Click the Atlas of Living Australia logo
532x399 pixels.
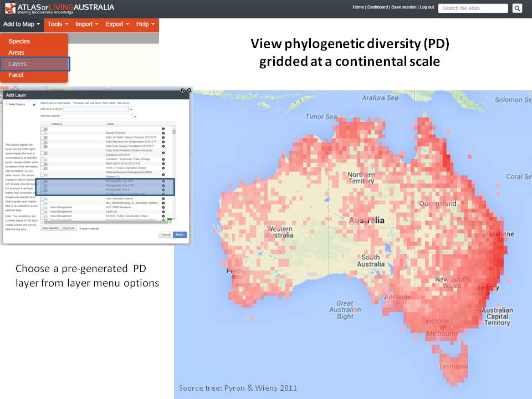(x=59, y=8)
